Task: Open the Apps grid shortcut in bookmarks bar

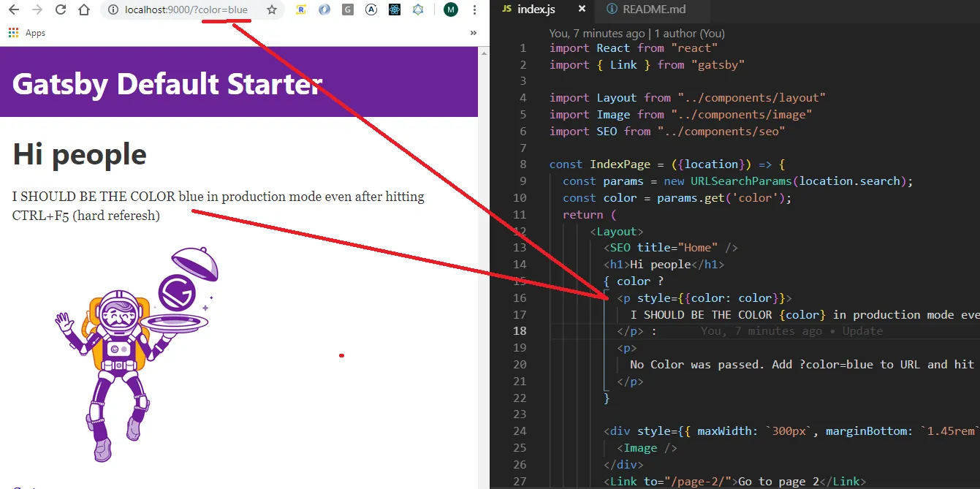Action: tap(27, 33)
